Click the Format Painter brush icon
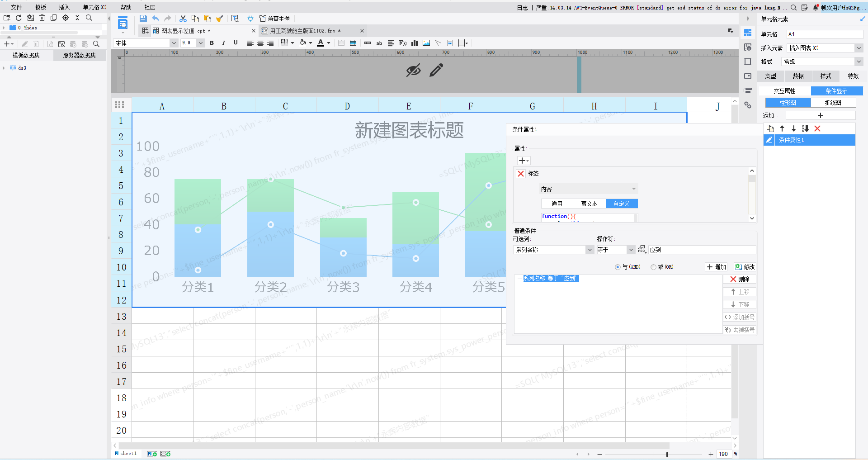868x460 pixels. tap(220, 19)
